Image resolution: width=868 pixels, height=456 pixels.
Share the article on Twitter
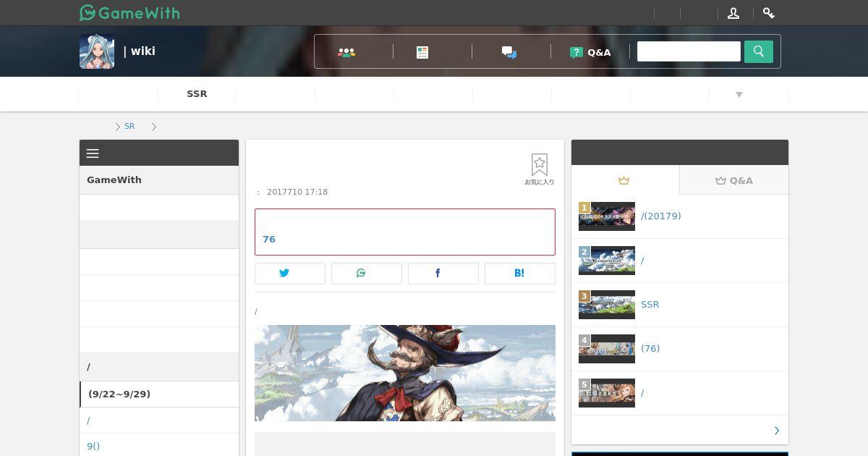point(290,273)
